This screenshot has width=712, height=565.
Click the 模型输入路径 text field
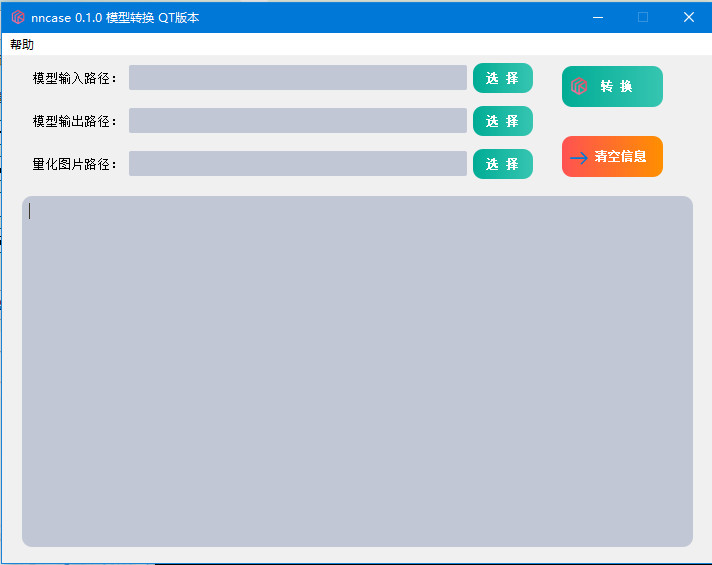[298, 78]
